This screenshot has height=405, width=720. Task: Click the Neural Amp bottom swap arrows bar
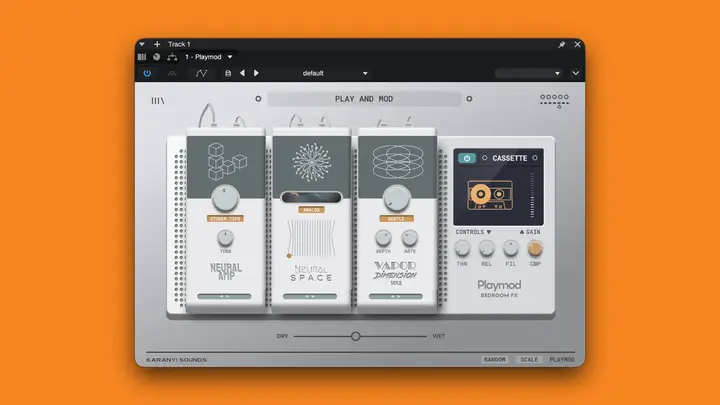tap(224, 296)
